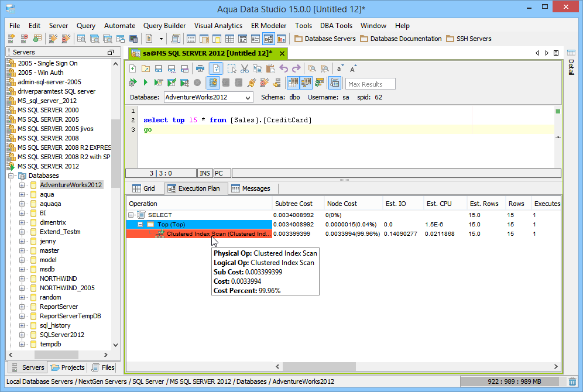Click the Copy icon in editor toolbar
Screen dimensions: 583x392
coord(258,68)
